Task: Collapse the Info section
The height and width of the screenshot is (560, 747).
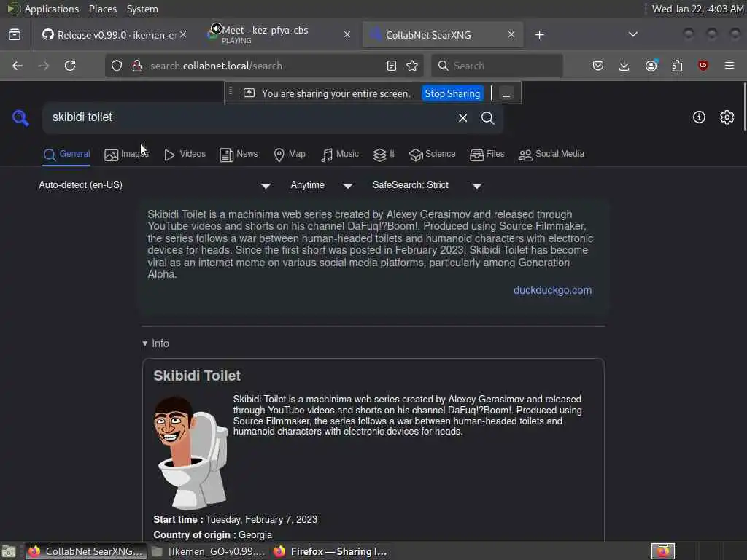Action: click(156, 343)
